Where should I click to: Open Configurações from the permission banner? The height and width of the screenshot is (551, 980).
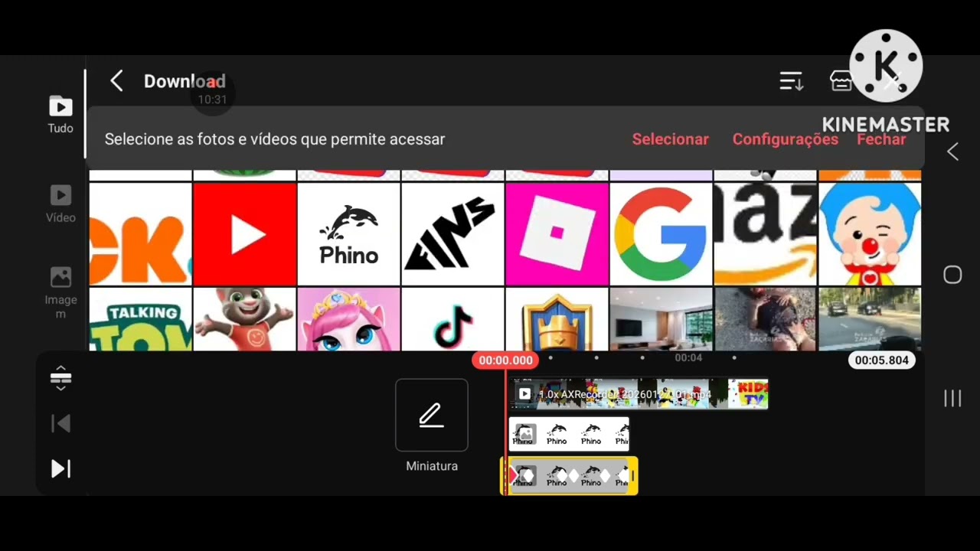pos(785,139)
